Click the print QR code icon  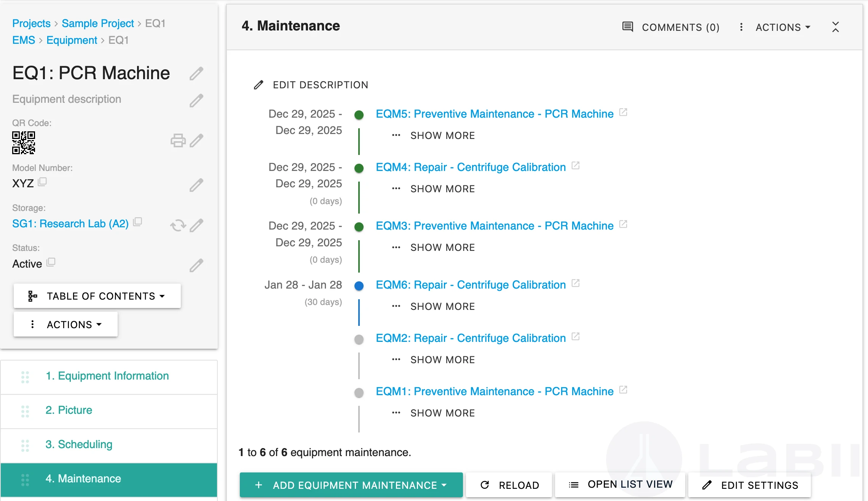coord(178,140)
